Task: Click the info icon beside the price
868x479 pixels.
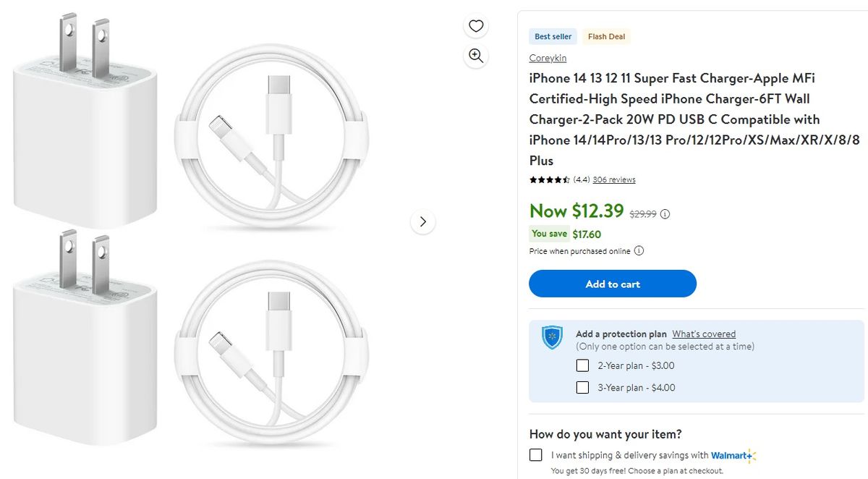Action: [x=665, y=214]
